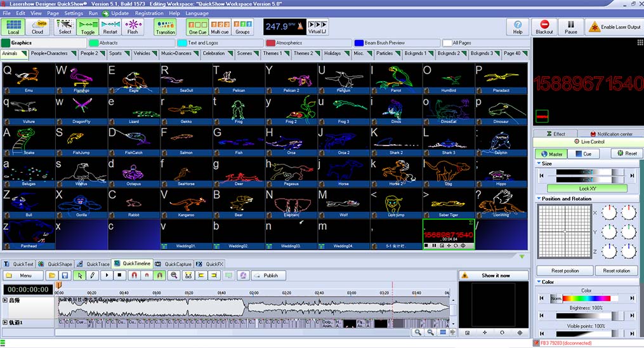The width and height of the screenshot is (644, 348).
Task: Click the grid icon above the laser preview
Action: click(640, 43)
